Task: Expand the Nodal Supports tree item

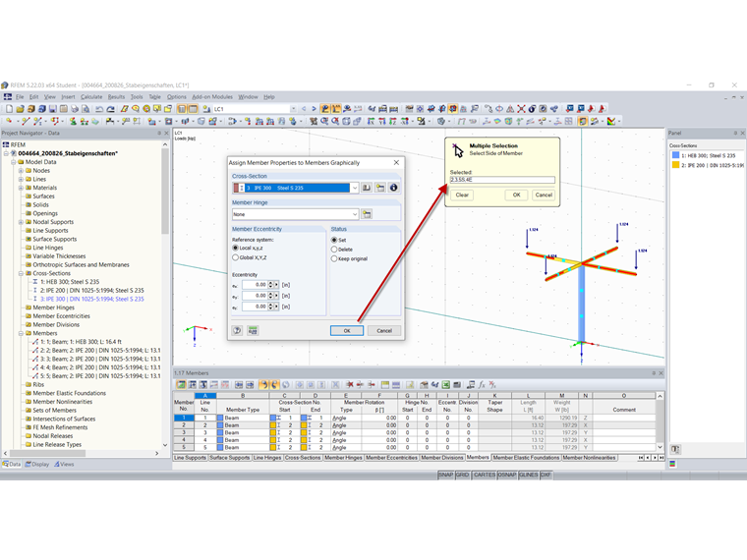Action: tap(21, 222)
